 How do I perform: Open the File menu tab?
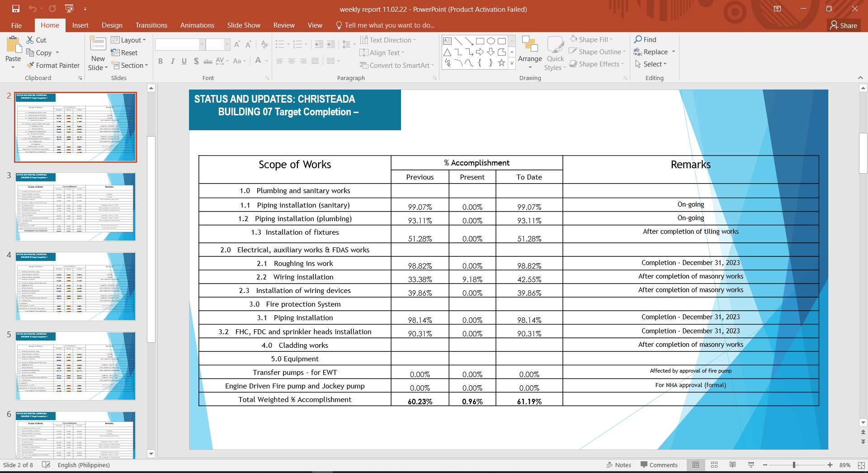tap(16, 25)
